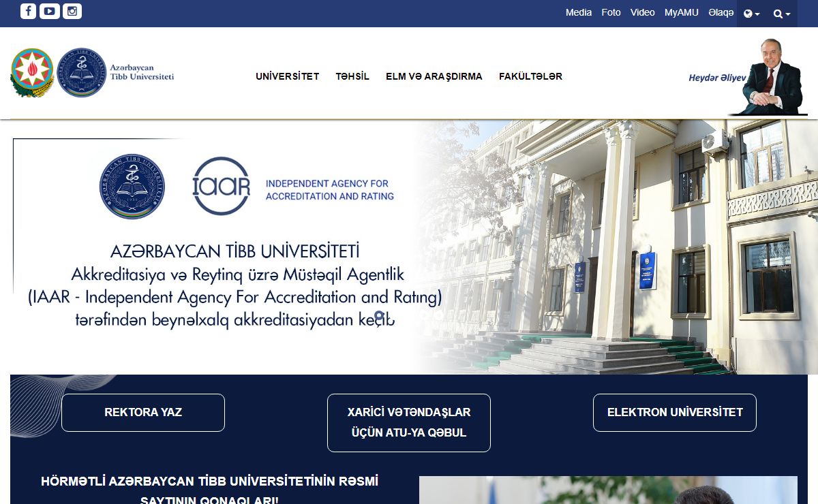Open the search magnifier dropdown
The image size is (818, 504).
point(782,13)
